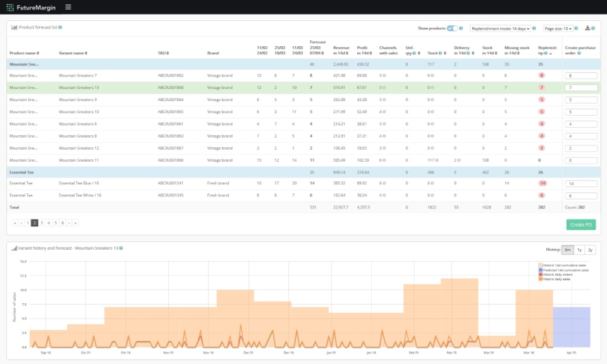Open the Page size 10 dropdown
This screenshot has width=607, height=364.
558,28
